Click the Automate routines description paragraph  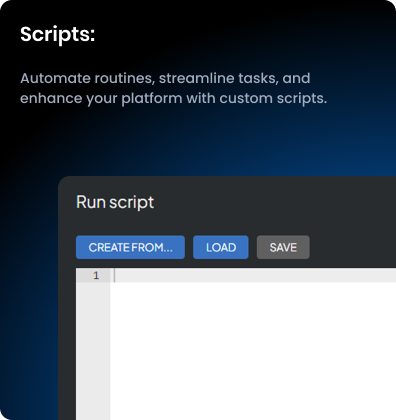[x=173, y=88]
